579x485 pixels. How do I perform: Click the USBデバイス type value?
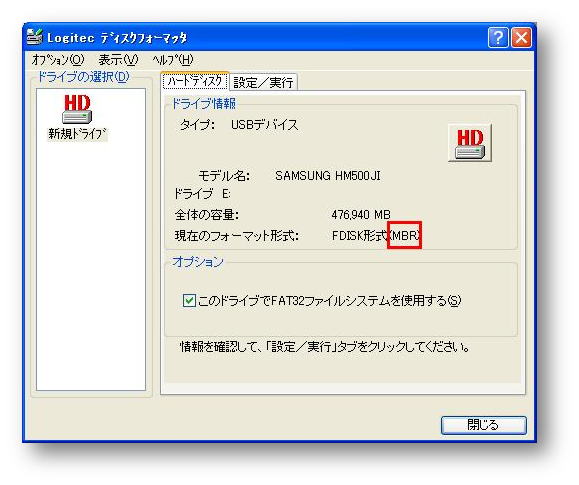(x=264, y=125)
